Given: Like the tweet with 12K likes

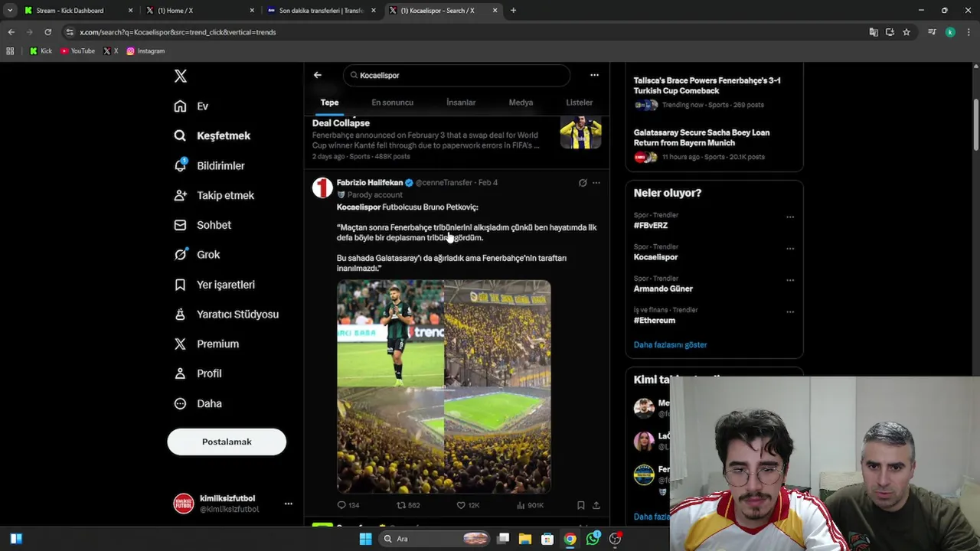Looking at the screenshot, I should point(468,505).
